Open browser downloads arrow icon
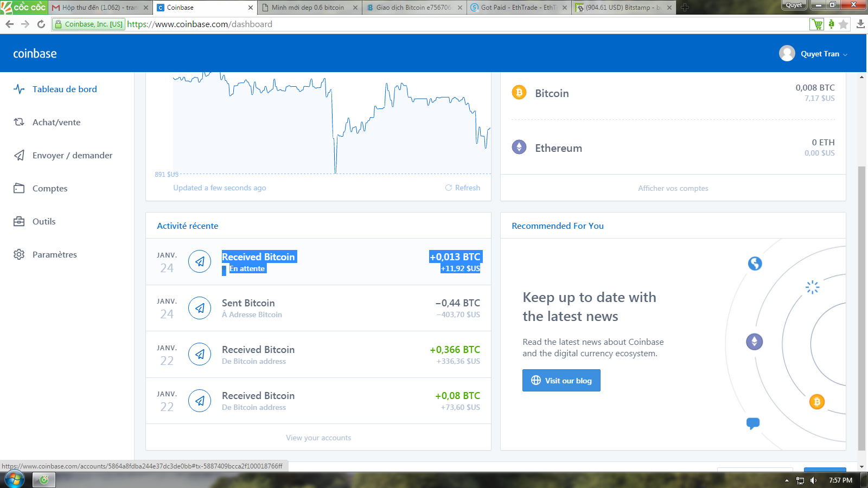Viewport: 868px width, 488px height. point(860,24)
